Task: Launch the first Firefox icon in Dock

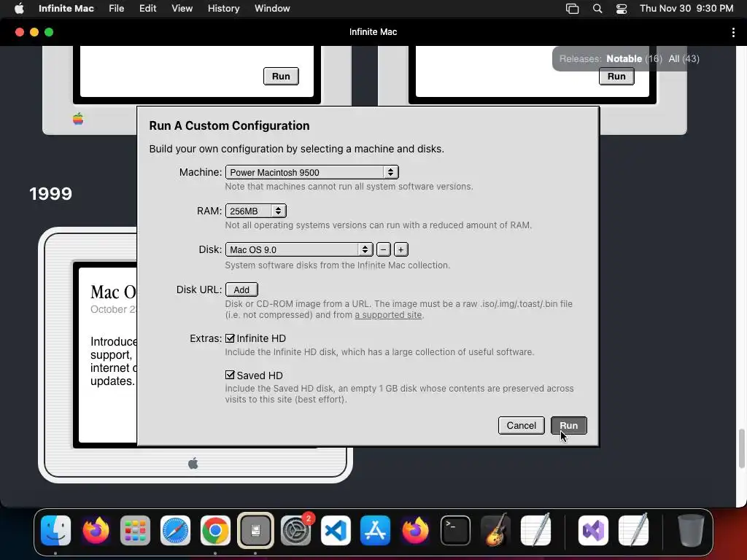Action: pyautogui.click(x=96, y=530)
